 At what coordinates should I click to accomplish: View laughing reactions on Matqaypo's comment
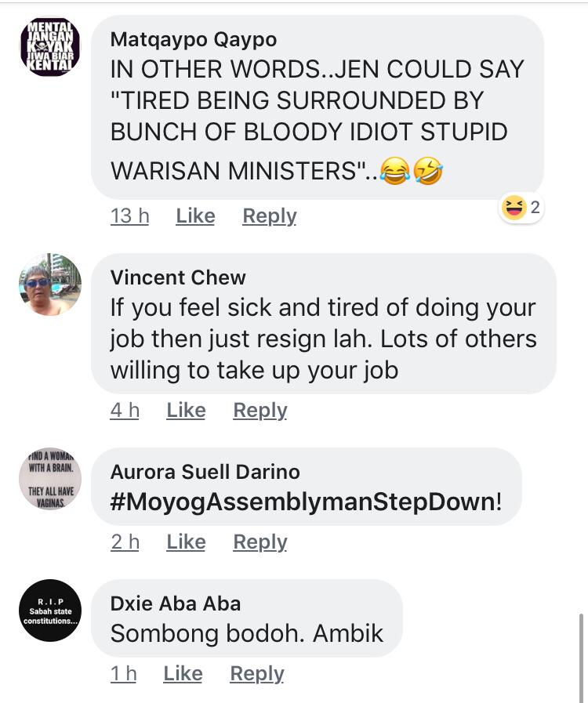(521, 208)
